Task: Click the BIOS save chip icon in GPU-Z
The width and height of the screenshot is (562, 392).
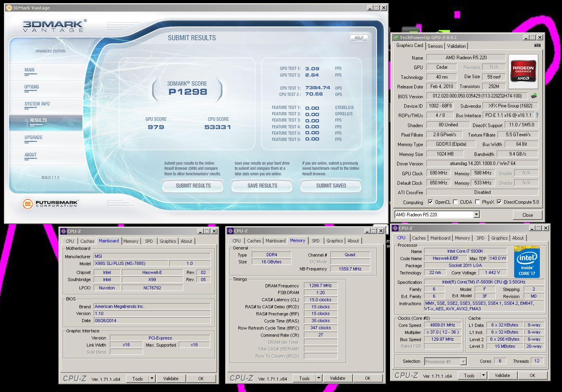Action: [534, 96]
